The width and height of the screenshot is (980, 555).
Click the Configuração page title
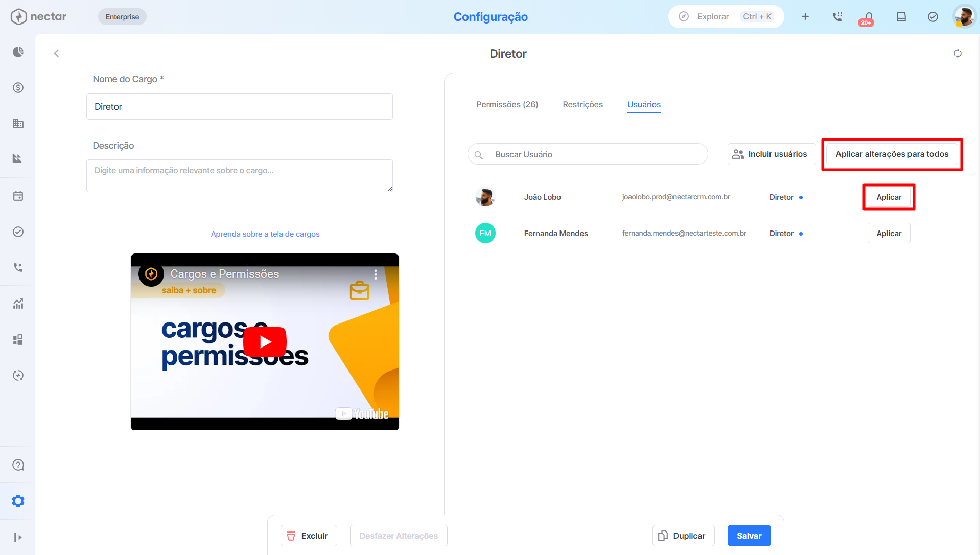click(x=491, y=17)
